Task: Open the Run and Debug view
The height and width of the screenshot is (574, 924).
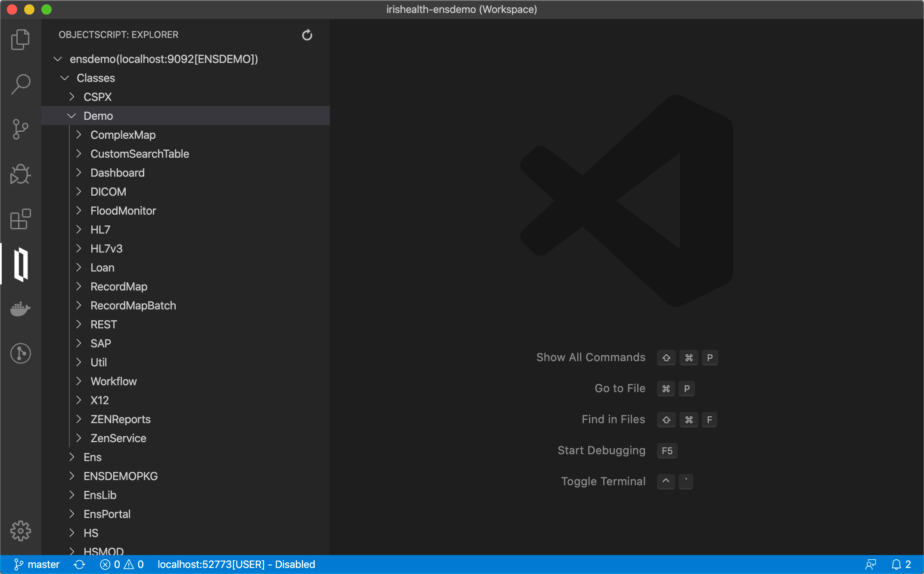Action: [x=20, y=174]
